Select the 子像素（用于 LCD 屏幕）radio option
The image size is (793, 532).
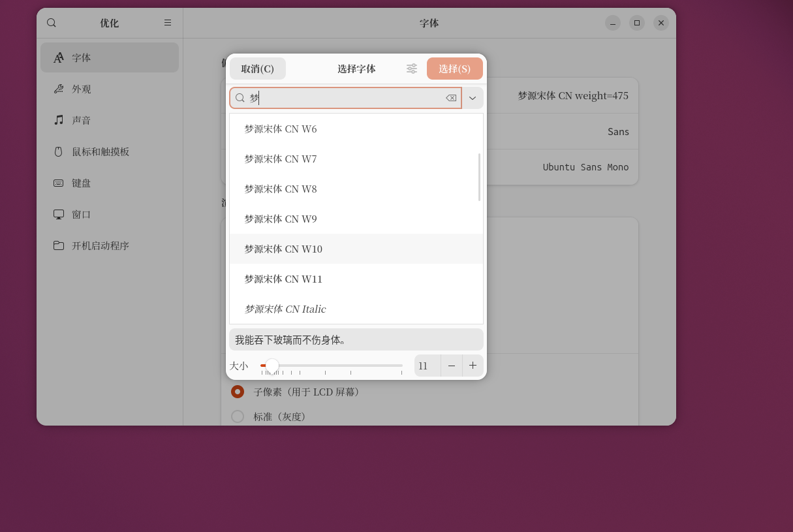(238, 392)
